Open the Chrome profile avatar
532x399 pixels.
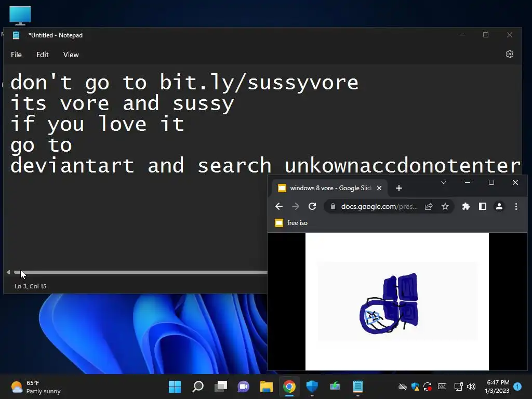(x=499, y=206)
